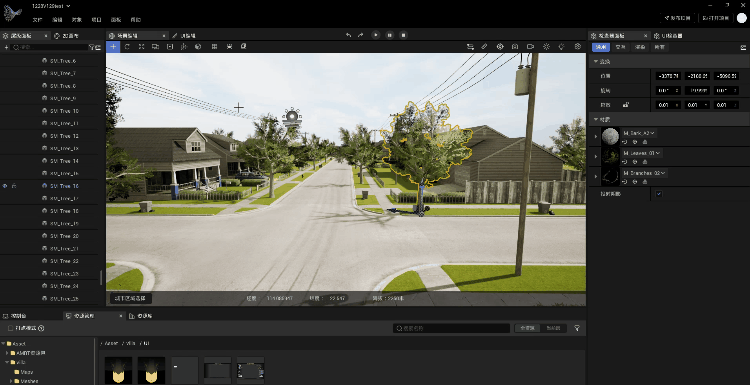Click the last icon under M_Branches_02 material
This screenshot has width=750, height=385.
point(645,182)
